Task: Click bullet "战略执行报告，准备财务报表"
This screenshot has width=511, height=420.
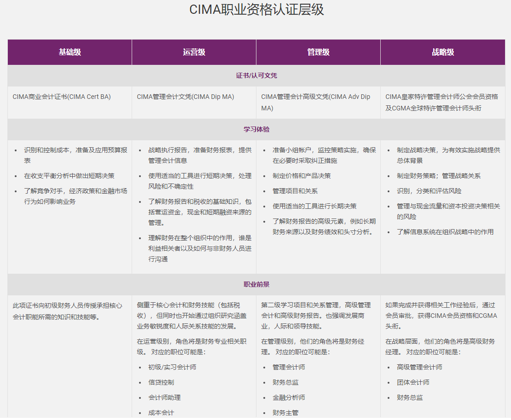Action: 200,155
